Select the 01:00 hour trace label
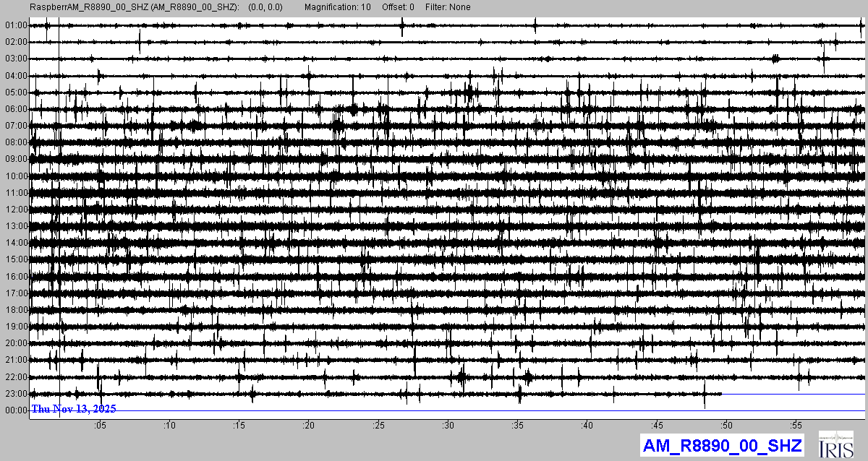The height and width of the screenshot is (461, 868). pos(15,25)
